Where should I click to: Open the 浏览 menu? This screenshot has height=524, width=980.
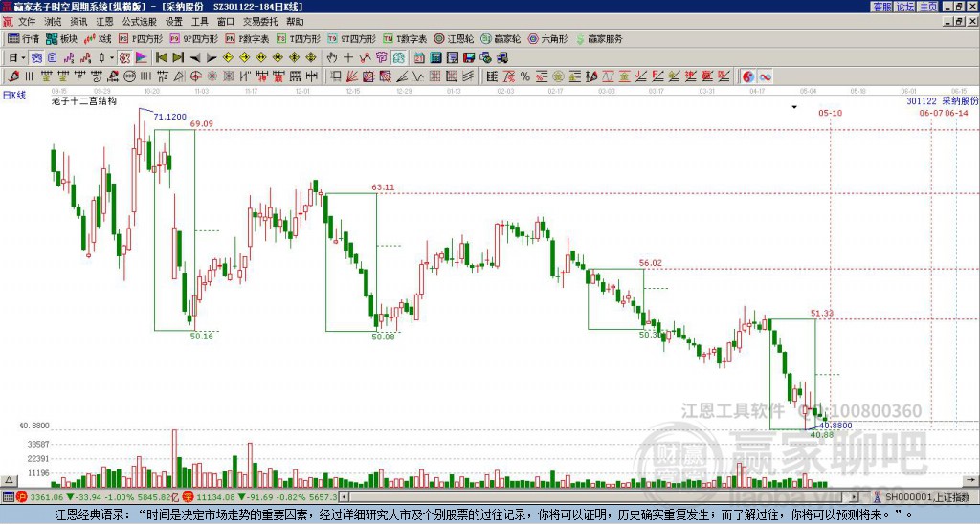(54, 22)
